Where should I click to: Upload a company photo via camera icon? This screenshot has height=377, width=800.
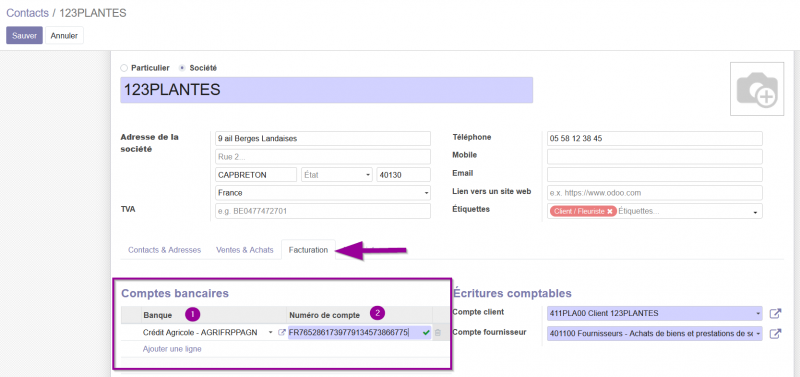pos(757,89)
